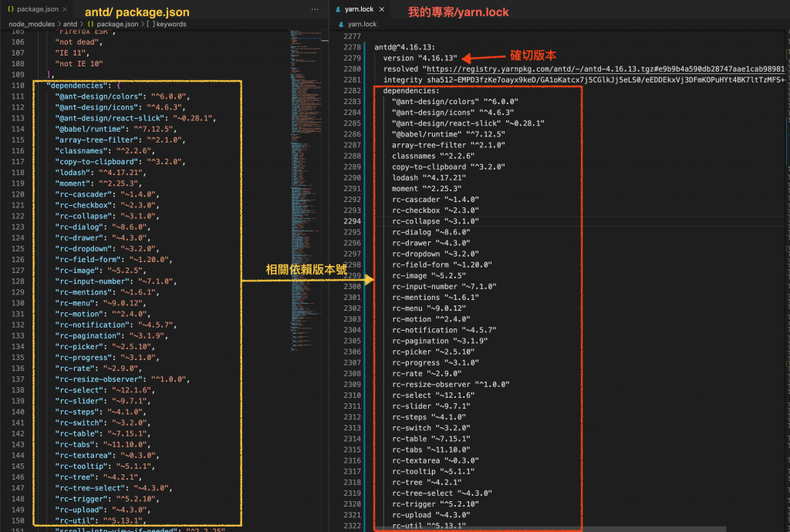Click "rc-resize-observer": "^1.0.0" in package.json
This screenshot has width=790, height=532.
123,379
